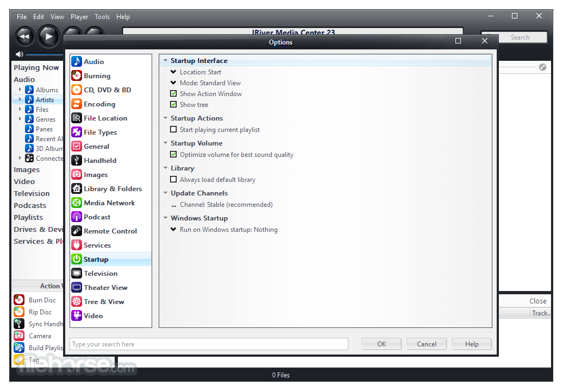The height and width of the screenshot is (392, 563).
Task: Open the Help menu
Action: [x=123, y=16]
